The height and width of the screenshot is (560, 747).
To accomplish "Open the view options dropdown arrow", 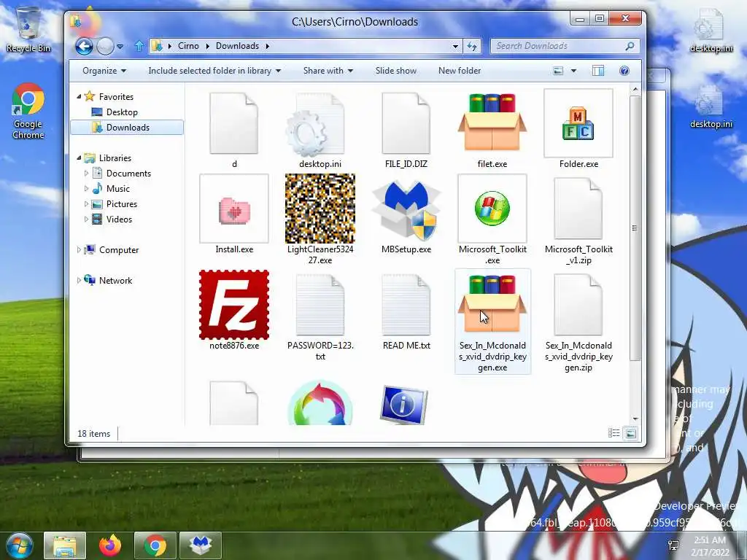I will 573,71.
